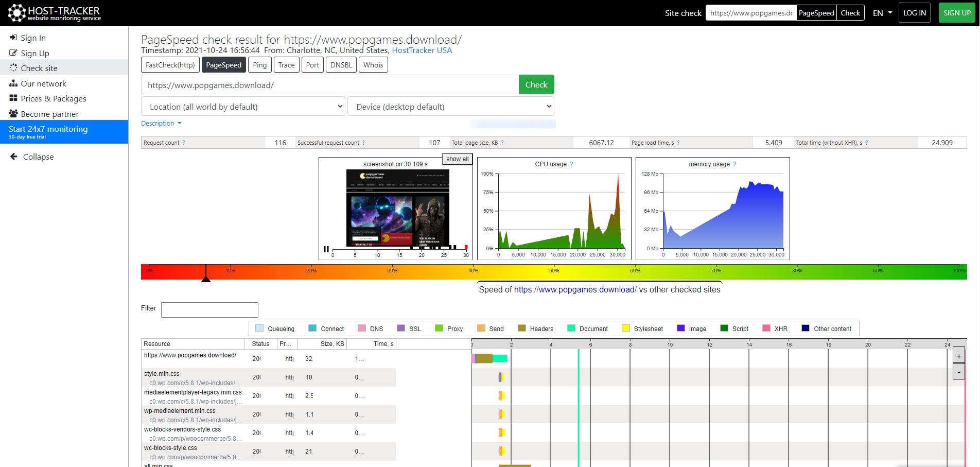Zoom in the timeline with plus button
The image size is (980, 467).
[958, 356]
